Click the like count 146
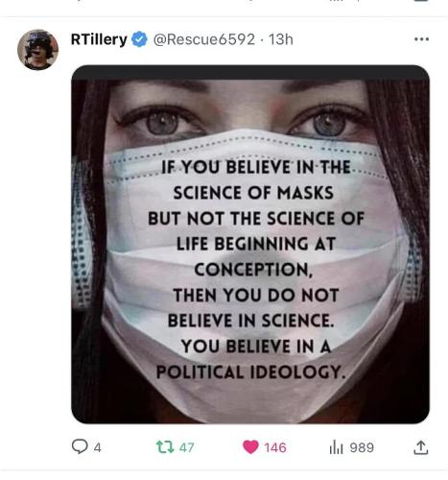This screenshot has width=448, height=480. click(x=275, y=447)
